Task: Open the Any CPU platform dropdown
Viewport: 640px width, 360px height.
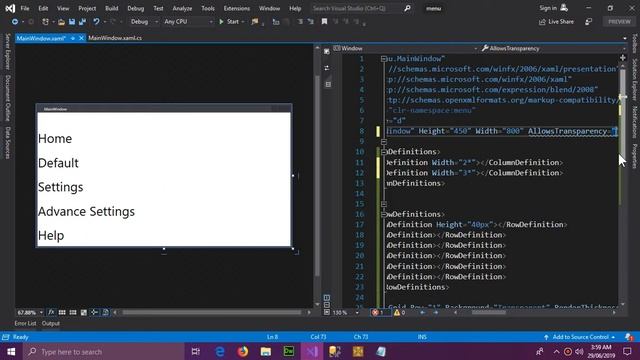Action: [188, 22]
